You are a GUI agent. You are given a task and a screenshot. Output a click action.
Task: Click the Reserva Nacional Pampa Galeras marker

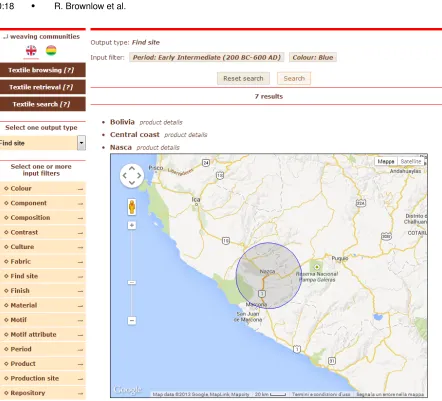pyautogui.click(x=317, y=267)
